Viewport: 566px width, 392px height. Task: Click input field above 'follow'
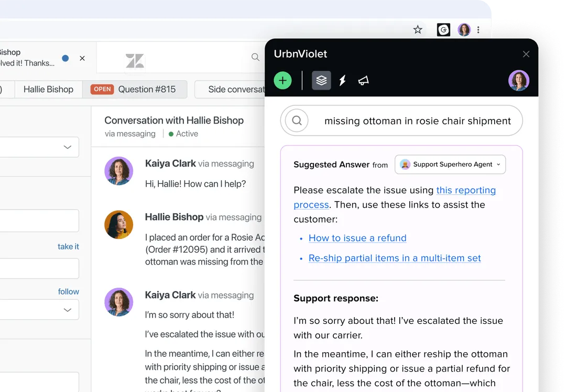tap(39, 268)
